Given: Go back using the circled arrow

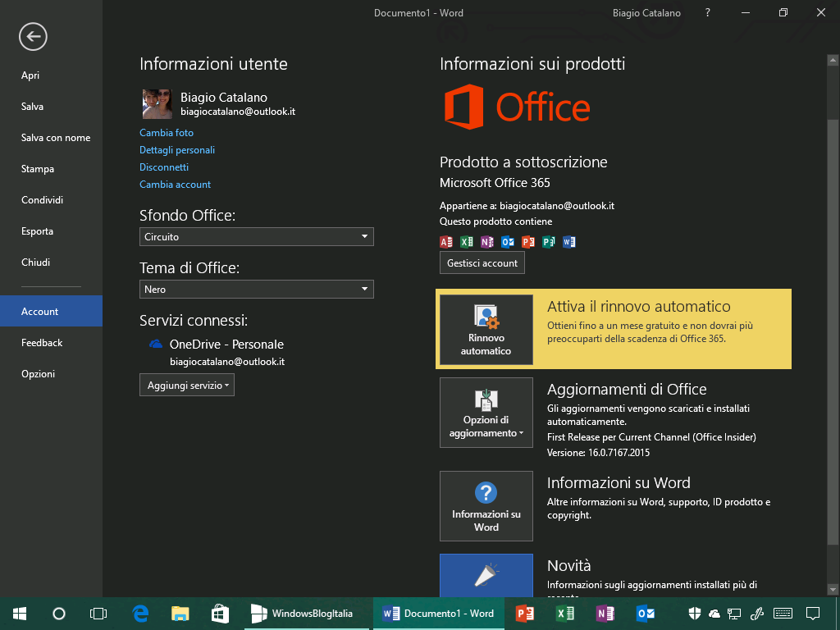Looking at the screenshot, I should pos(33,36).
